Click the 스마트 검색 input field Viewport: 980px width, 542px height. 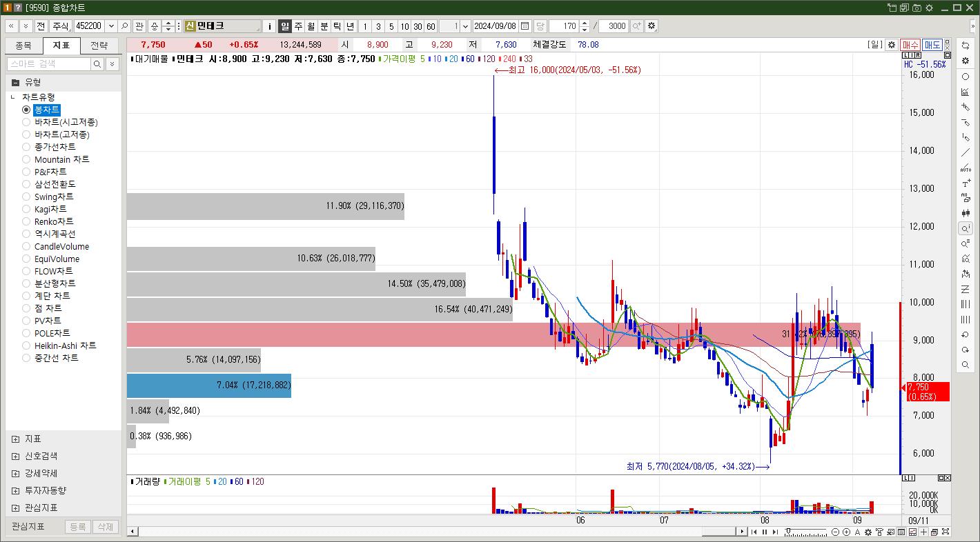pos(49,63)
